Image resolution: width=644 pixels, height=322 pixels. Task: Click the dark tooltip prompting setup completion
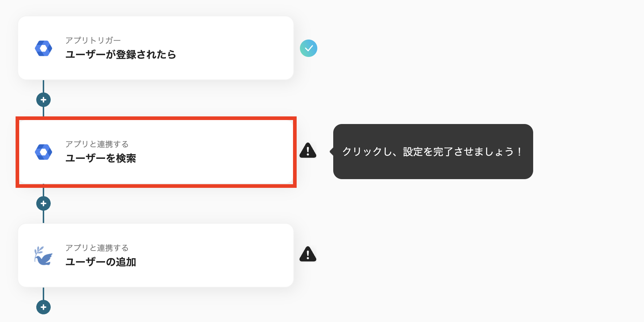[432, 152]
